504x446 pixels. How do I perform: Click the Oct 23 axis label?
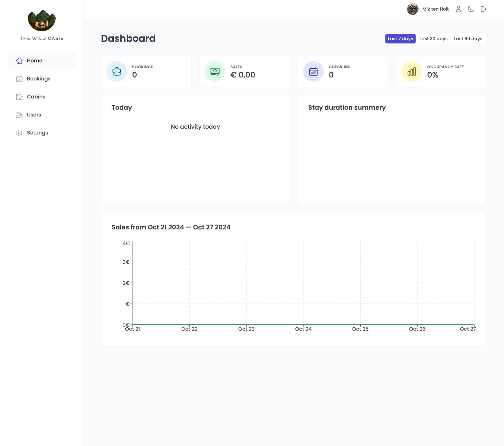[247, 329]
